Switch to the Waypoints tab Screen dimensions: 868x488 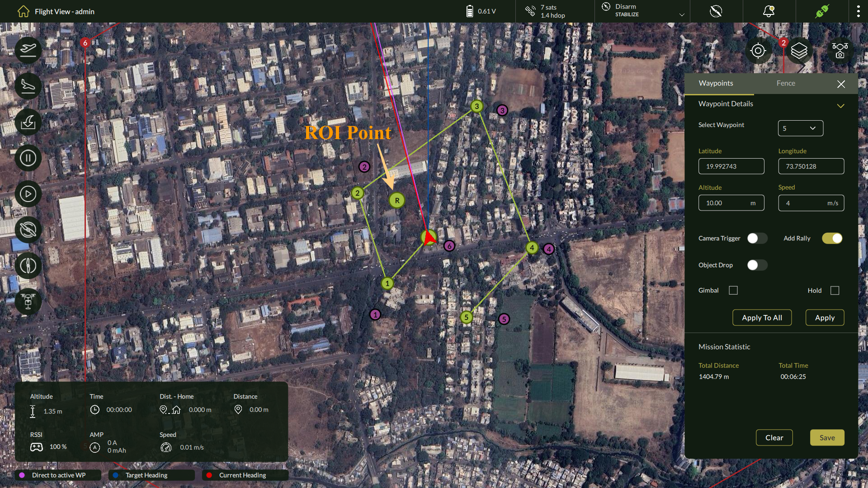tap(716, 83)
